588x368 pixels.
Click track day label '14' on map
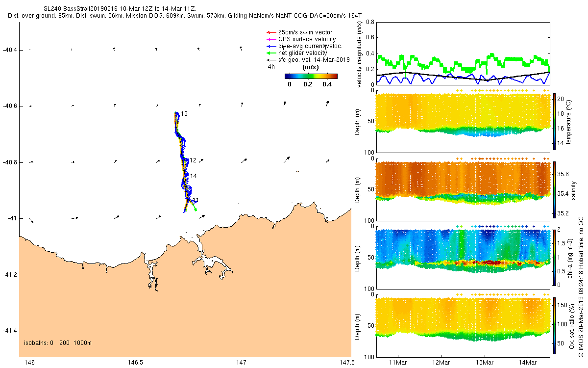coord(194,176)
